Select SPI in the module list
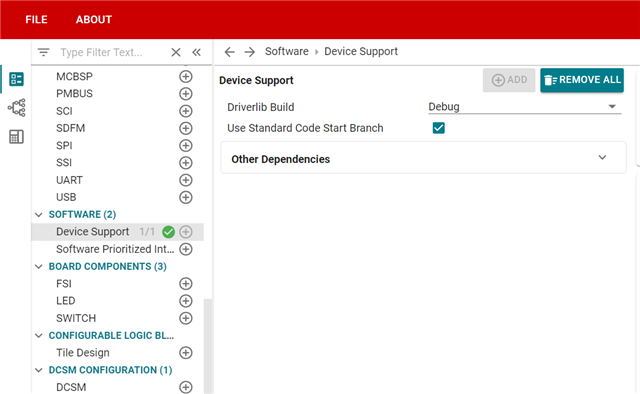 (64, 145)
